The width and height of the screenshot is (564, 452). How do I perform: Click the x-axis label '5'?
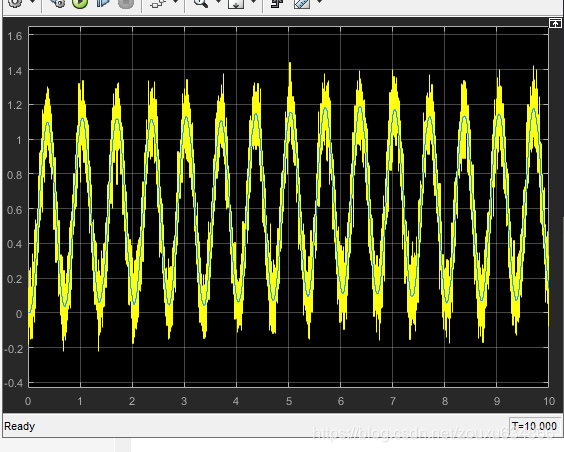289,401
